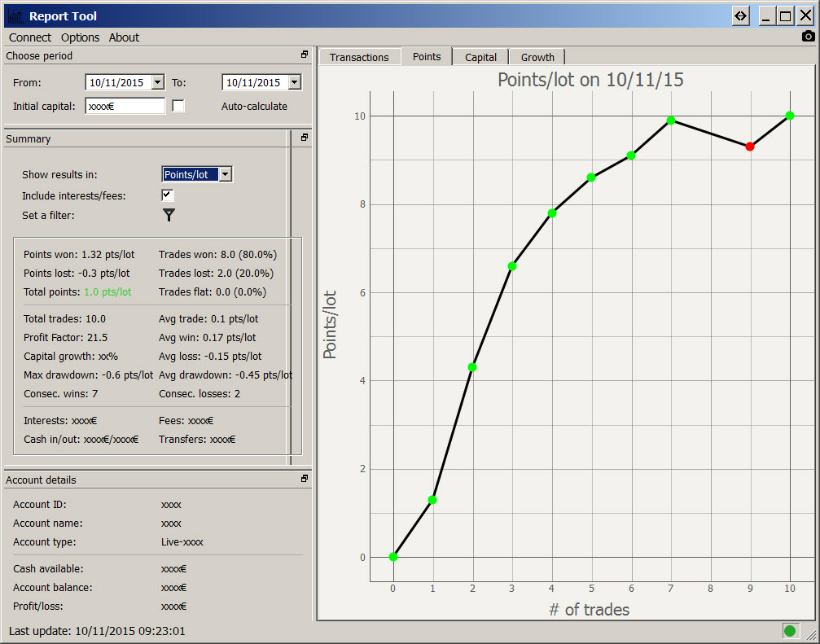
Task: Click the filter funnel icon
Action: [169, 215]
